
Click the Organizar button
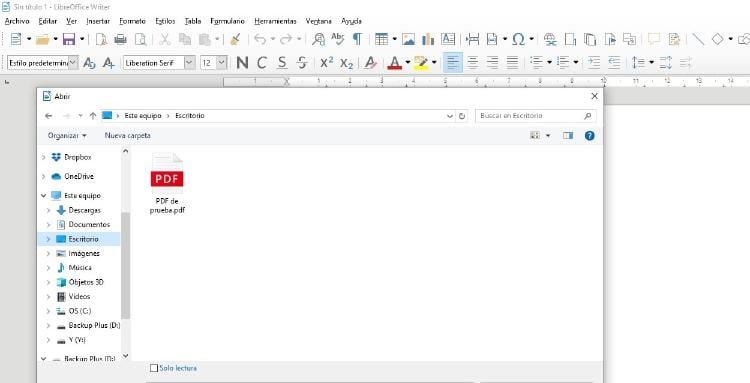tap(67, 136)
